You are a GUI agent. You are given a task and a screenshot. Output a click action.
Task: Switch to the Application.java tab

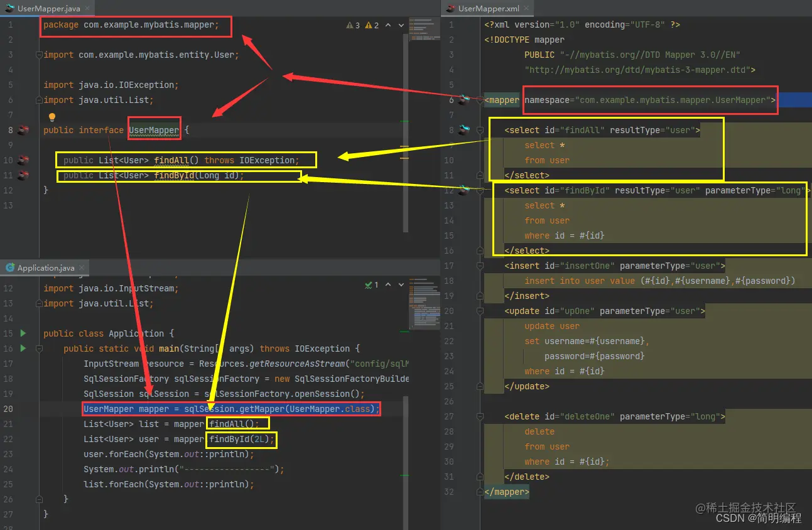(x=46, y=268)
